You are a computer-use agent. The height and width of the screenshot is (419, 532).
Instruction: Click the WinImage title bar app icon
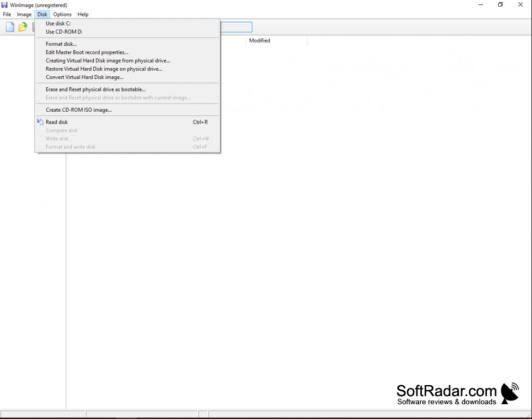click(x=4, y=5)
